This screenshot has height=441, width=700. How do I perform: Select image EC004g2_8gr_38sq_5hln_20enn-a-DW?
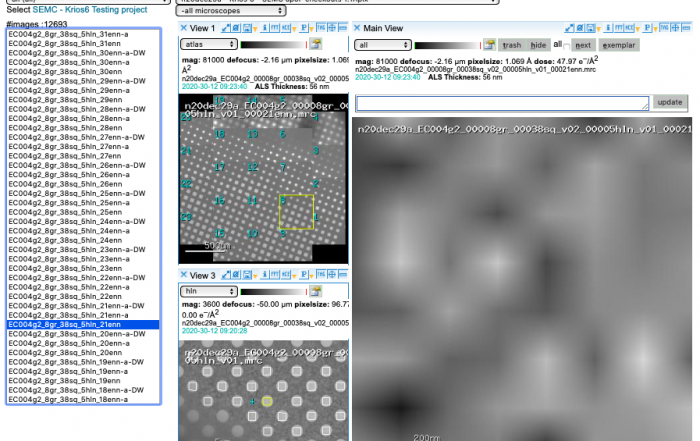point(77,334)
